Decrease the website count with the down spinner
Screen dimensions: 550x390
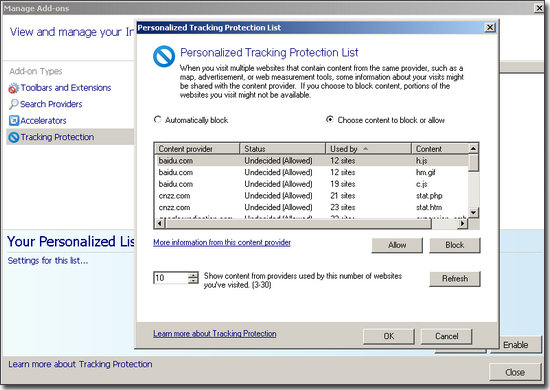point(193,281)
